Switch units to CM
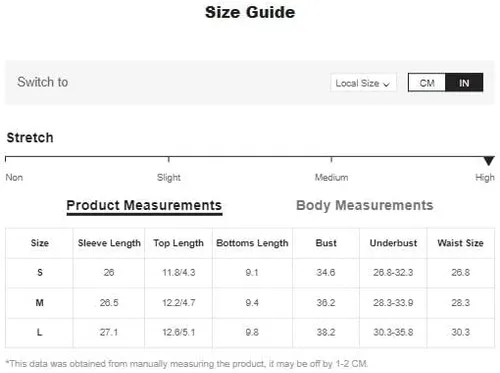This screenshot has width=500, height=373. (x=427, y=82)
